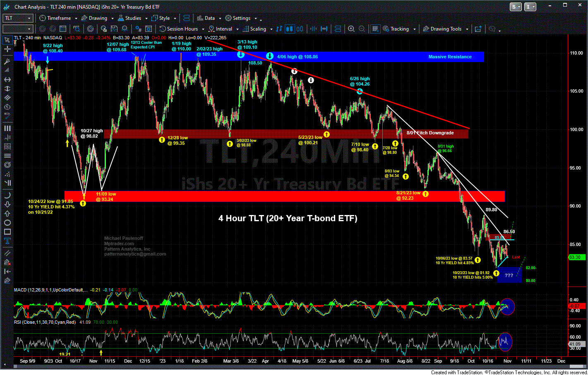Toggle the music-note bar style
This screenshot has width=588, height=375.
(279, 29)
